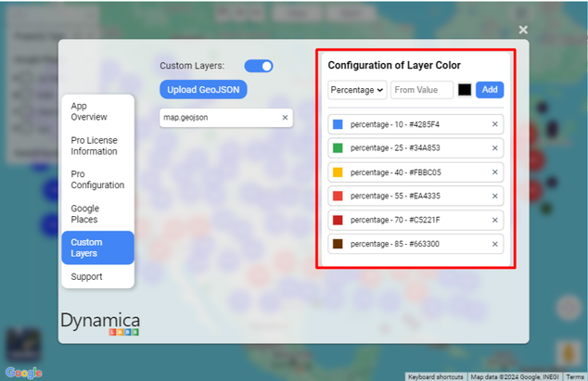Viewport: 588px width, 381px height.
Task: Delete the percentage 85 #663300 rule
Action: coord(495,244)
